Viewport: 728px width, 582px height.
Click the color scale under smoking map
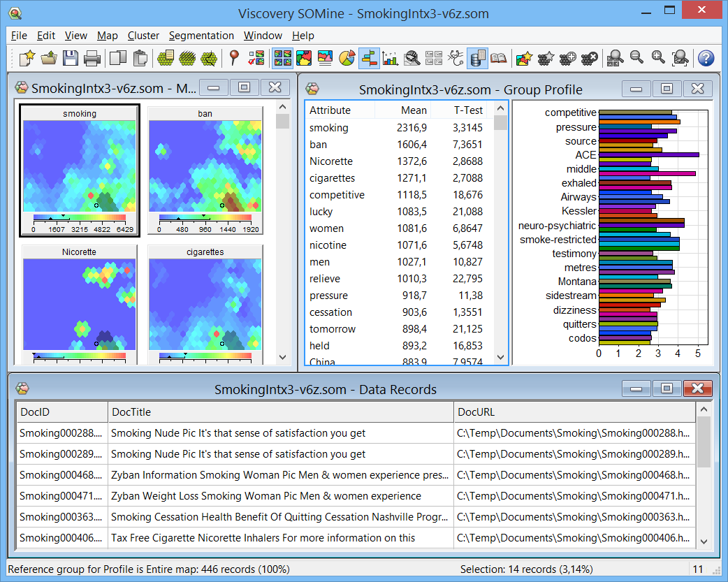tap(79, 218)
